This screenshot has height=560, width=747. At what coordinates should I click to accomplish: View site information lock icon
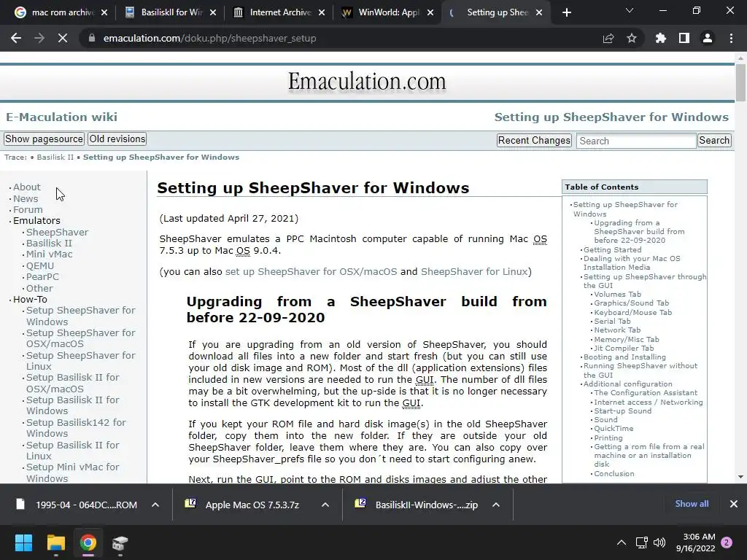pos(91,38)
